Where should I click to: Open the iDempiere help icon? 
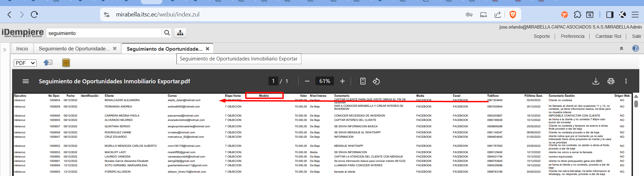tap(635, 48)
